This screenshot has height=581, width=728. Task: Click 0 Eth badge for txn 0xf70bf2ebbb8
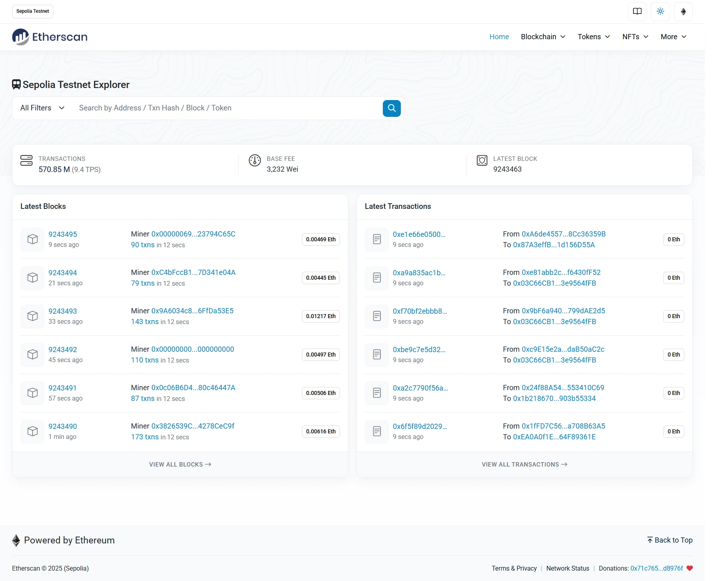(x=674, y=316)
